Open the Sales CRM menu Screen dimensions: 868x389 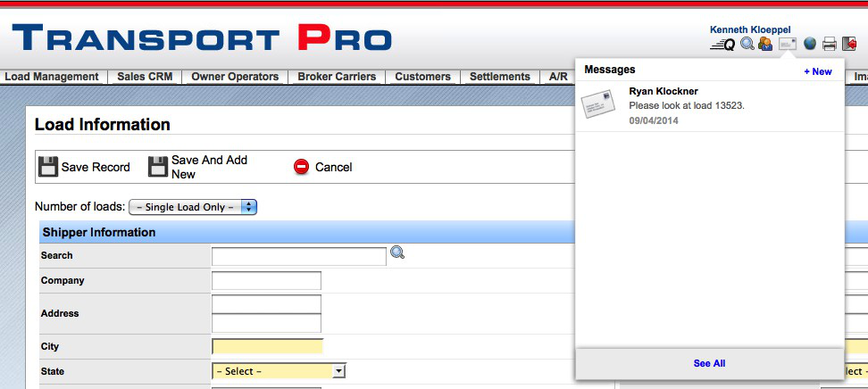pyautogui.click(x=145, y=77)
